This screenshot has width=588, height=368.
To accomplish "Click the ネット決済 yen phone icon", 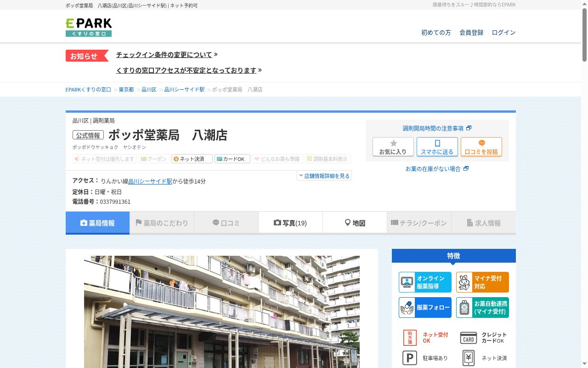I will pyautogui.click(x=468, y=358).
